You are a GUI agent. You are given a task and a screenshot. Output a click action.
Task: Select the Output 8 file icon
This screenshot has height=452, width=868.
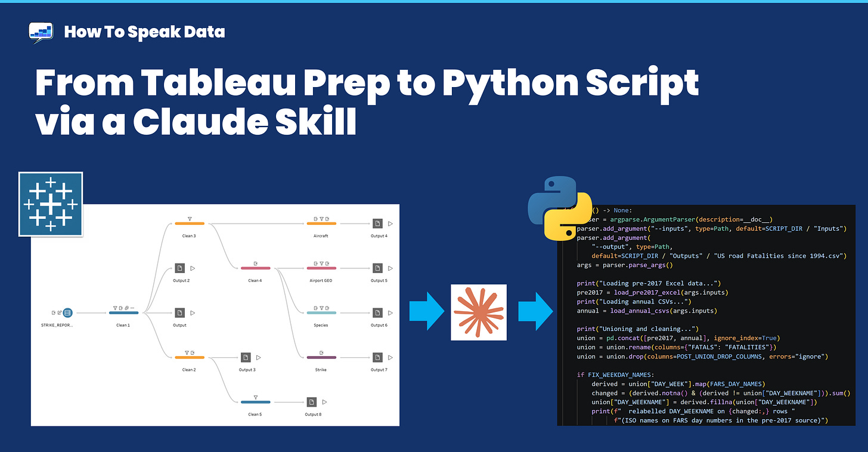(312, 402)
